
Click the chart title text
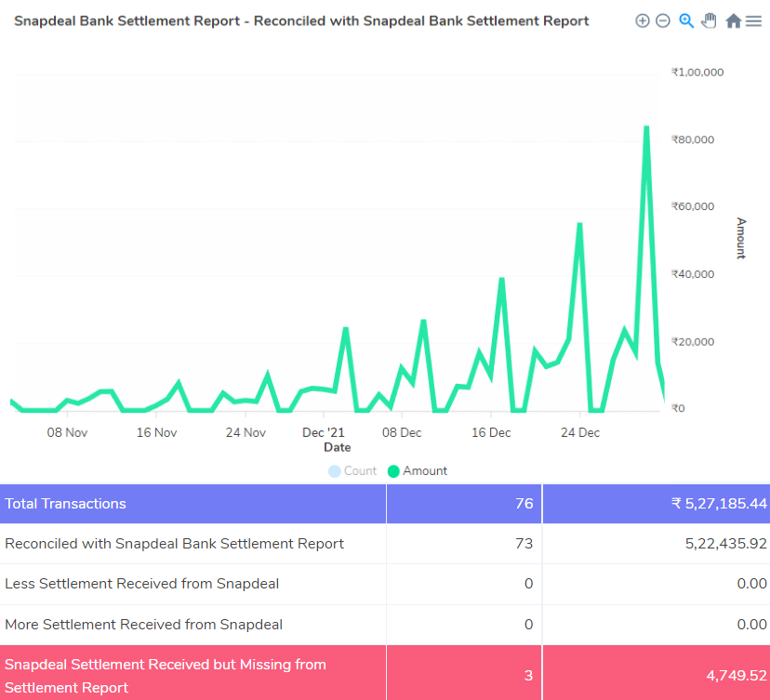tap(301, 21)
